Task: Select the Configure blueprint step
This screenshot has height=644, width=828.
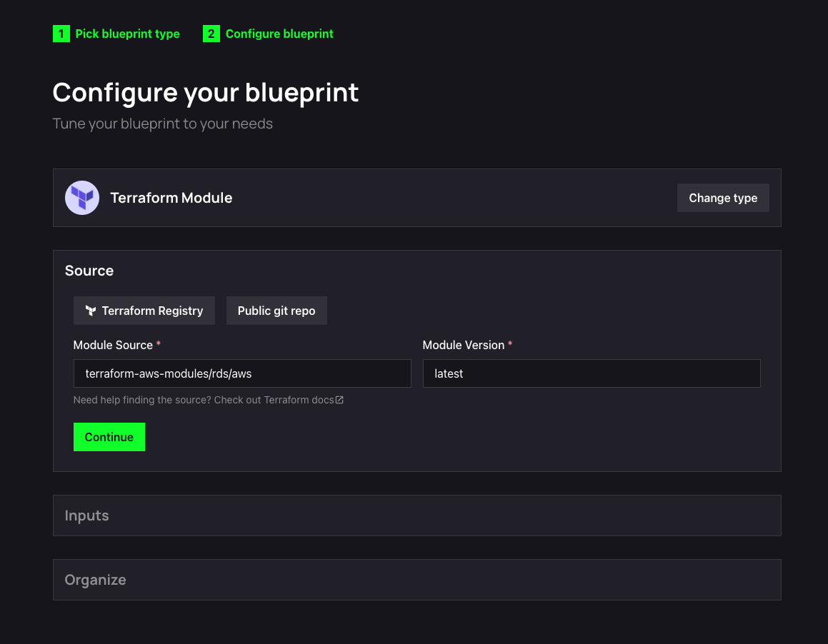Action: click(279, 34)
